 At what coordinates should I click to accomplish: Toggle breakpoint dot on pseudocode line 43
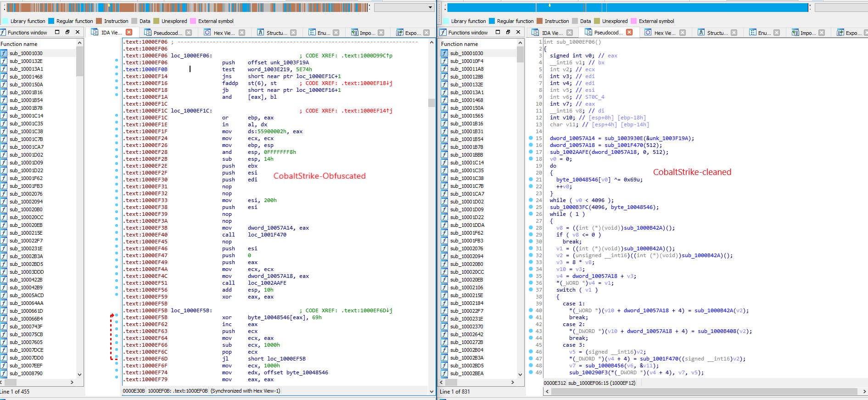531,331
